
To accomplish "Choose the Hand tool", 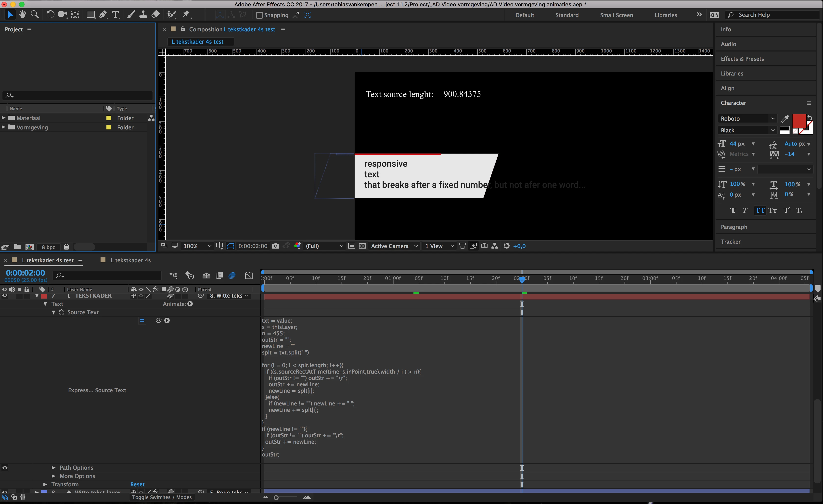I will pos(22,15).
